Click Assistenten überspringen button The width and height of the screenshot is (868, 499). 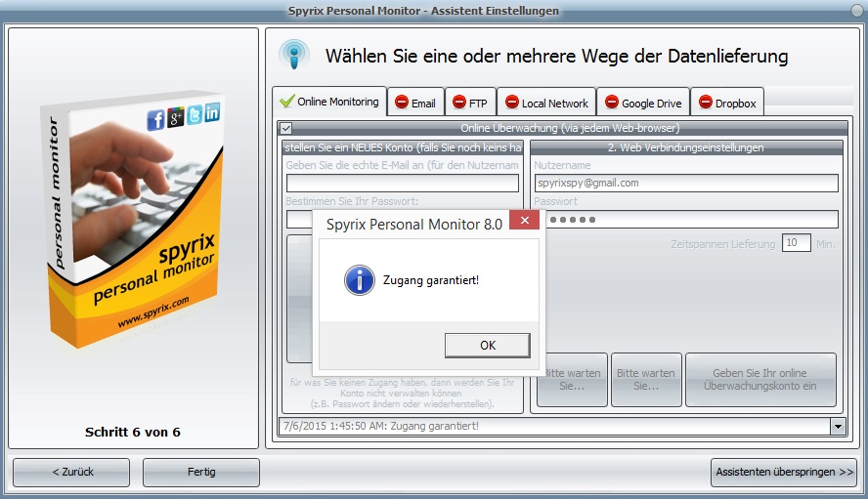[784, 472]
